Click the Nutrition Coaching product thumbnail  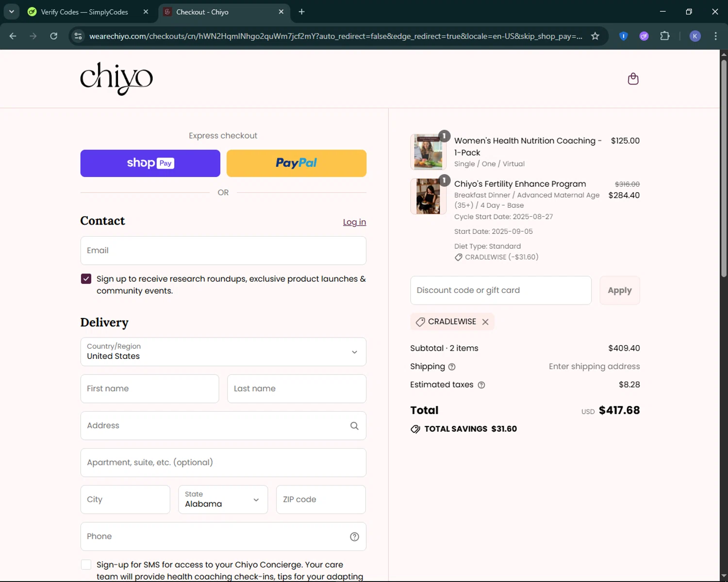pyautogui.click(x=428, y=152)
